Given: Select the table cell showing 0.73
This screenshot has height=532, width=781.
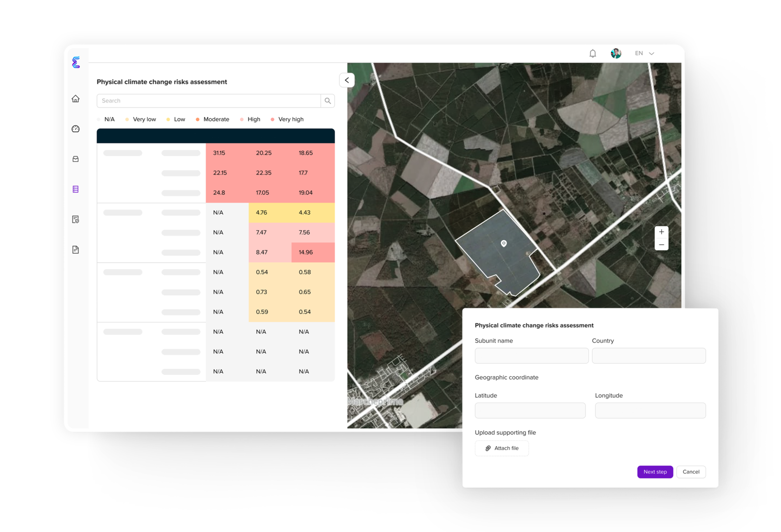Looking at the screenshot, I should coord(270,292).
